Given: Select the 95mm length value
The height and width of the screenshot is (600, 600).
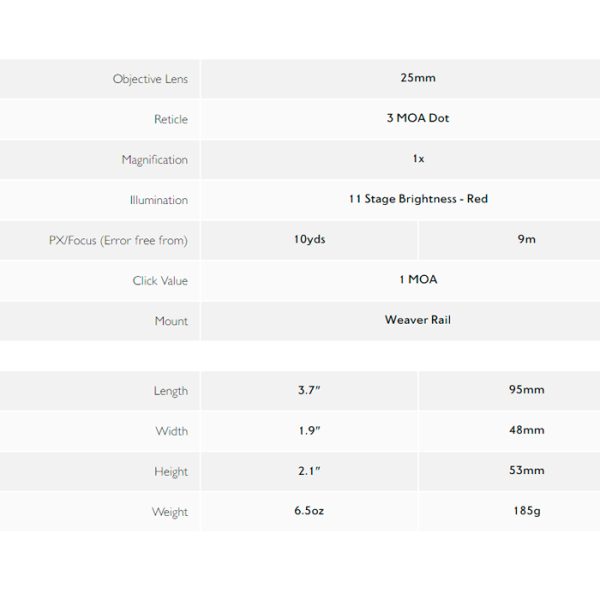Looking at the screenshot, I should tap(527, 390).
